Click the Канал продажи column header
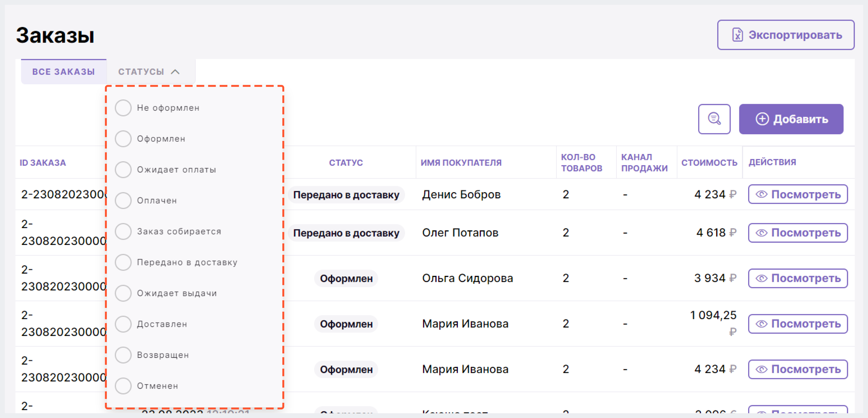868x418 pixels. [x=644, y=163]
